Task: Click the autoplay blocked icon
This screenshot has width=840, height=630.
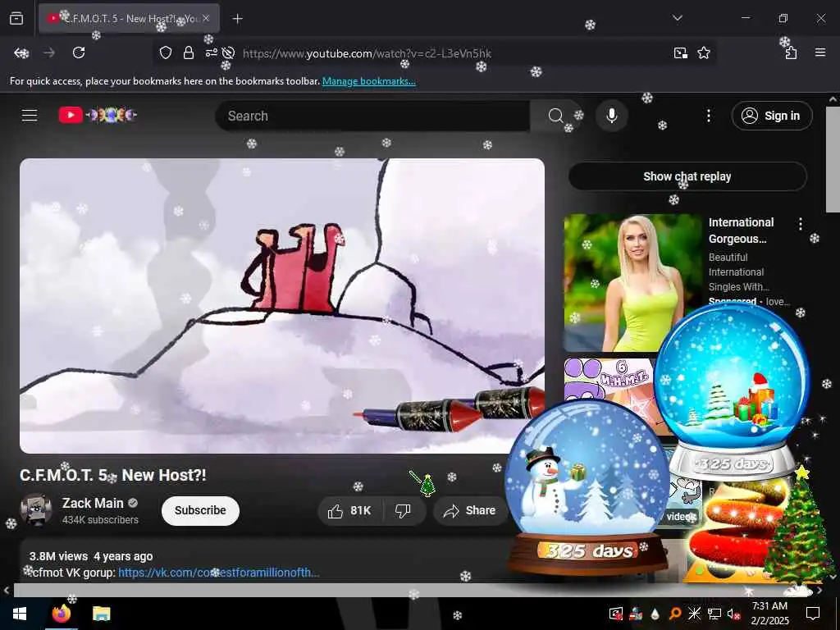Action: tap(229, 52)
